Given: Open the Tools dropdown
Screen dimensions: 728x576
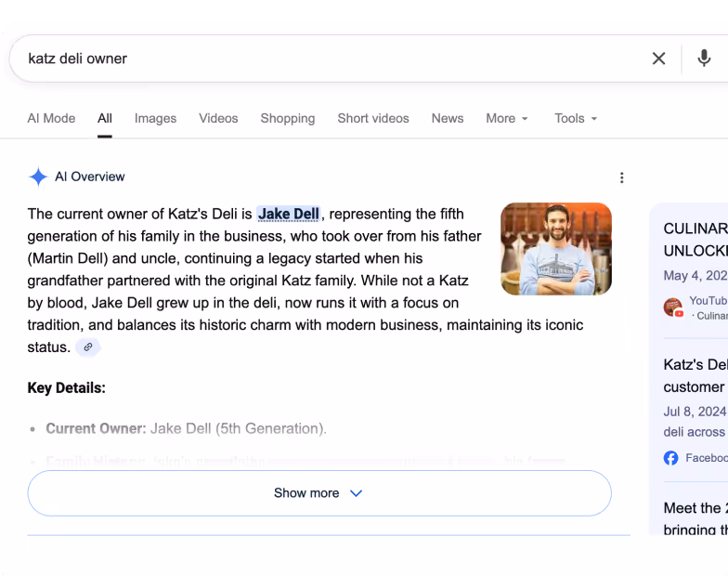Looking at the screenshot, I should point(576,119).
